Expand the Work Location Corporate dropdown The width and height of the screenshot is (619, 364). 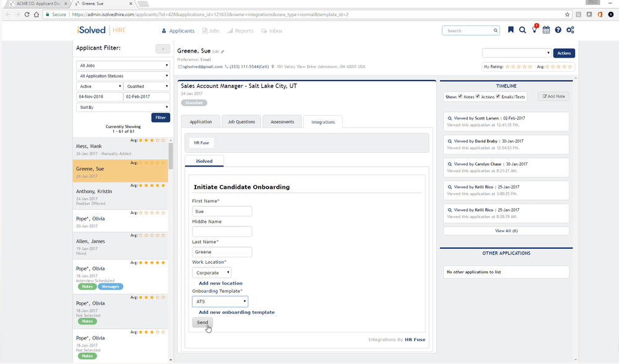(212, 272)
